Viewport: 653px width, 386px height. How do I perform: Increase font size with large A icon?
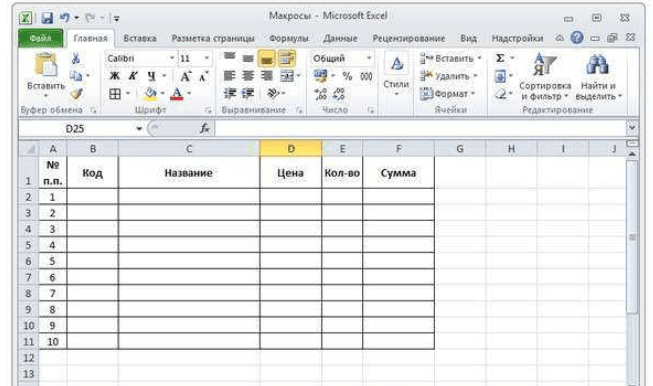click(x=185, y=76)
